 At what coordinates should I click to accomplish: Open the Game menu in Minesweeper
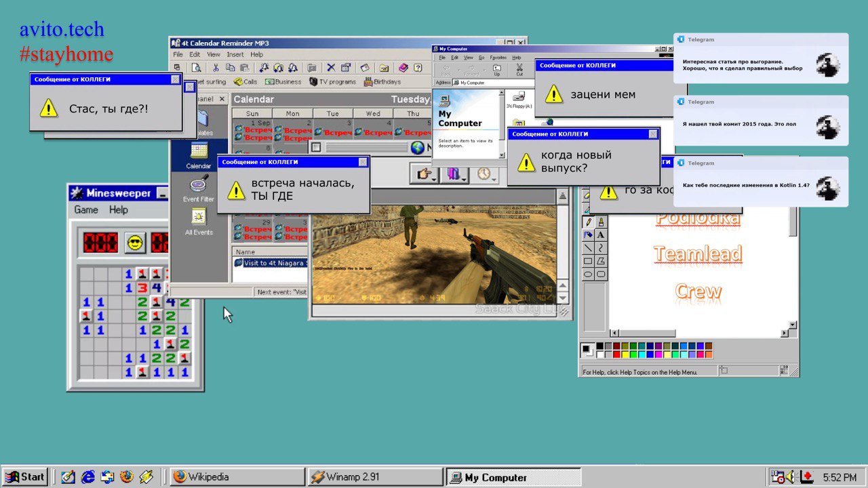pos(86,209)
